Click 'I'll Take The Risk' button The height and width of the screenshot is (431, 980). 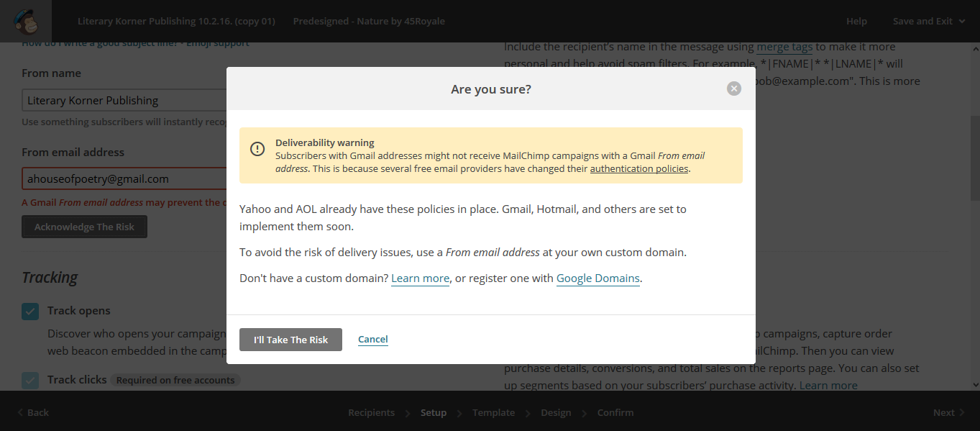point(290,340)
